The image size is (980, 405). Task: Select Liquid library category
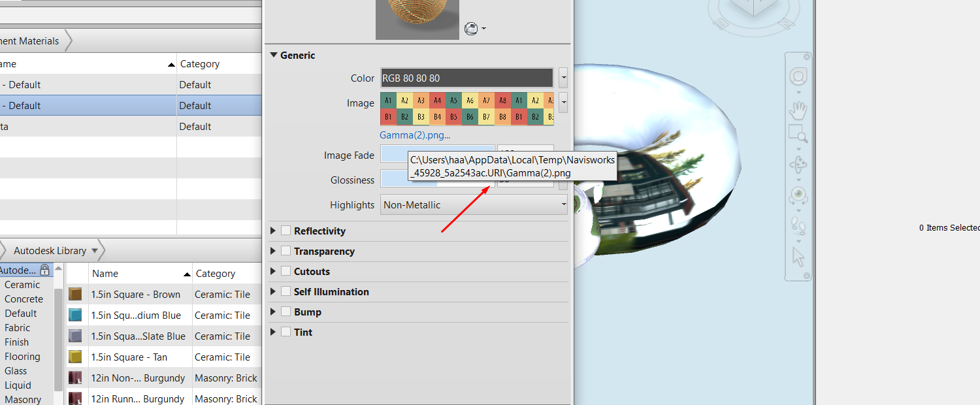point(18,385)
